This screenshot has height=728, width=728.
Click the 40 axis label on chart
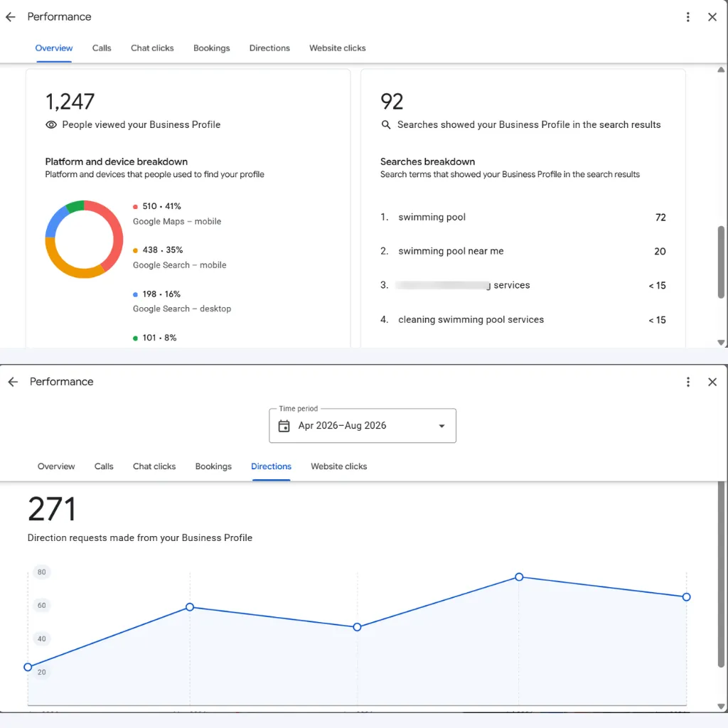click(x=42, y=639)
